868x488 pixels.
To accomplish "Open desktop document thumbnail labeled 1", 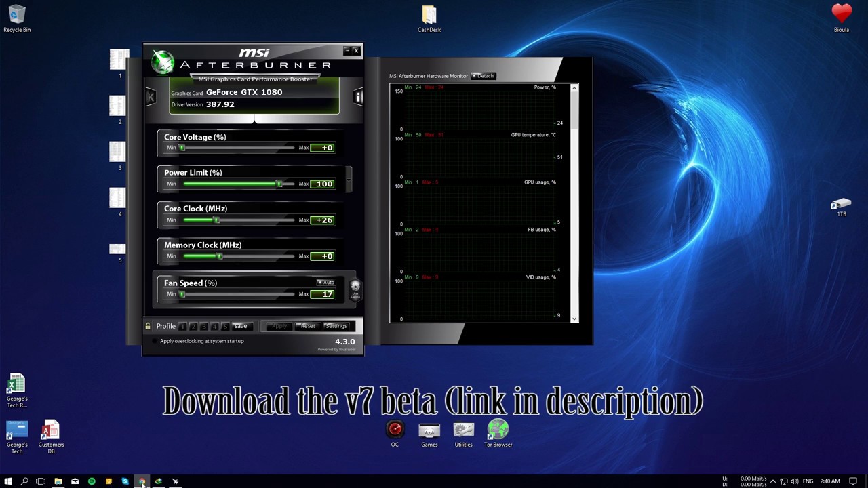I will pyautogui.click(x=119, y=62).
